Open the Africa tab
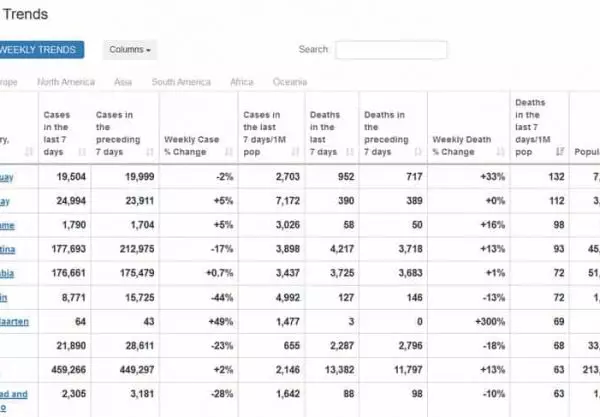 pos(241,82)
